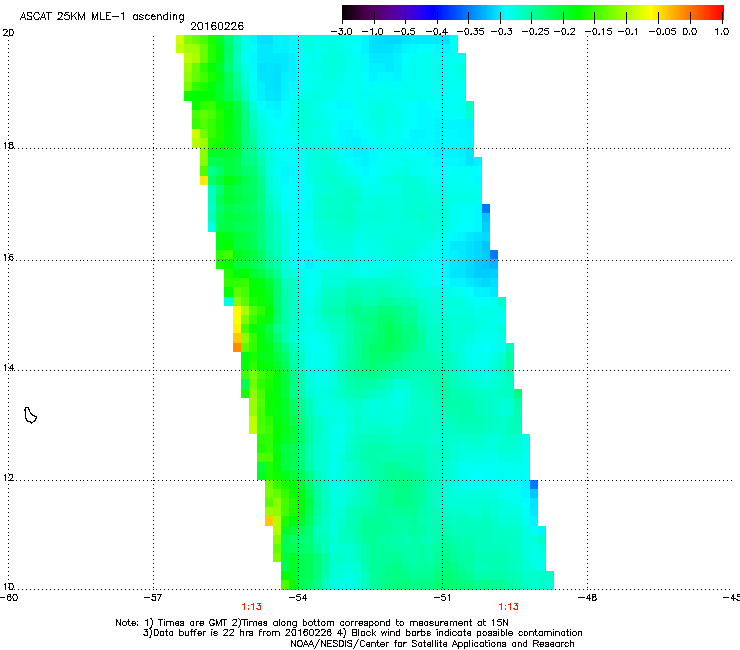The image size is (740, 650).
Task: Click the -1.0 color bar label
Action: click(x=373, y=32)
